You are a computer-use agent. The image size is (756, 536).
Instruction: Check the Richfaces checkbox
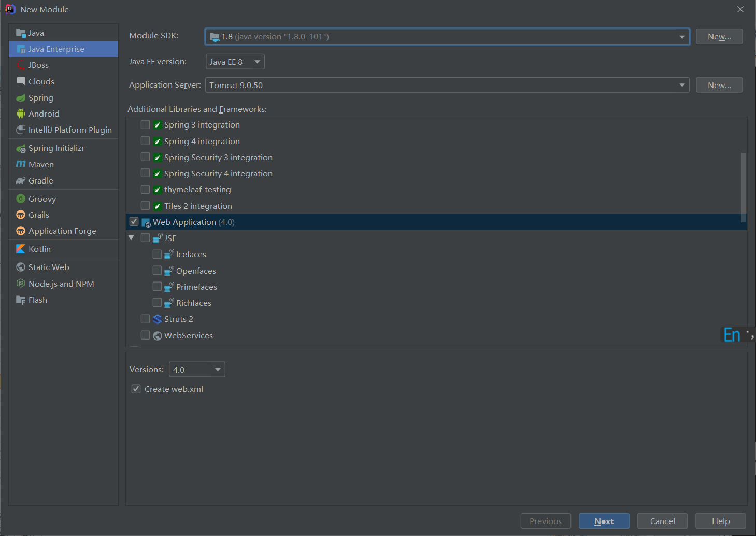pyautogui.click(x=157, y=303)
